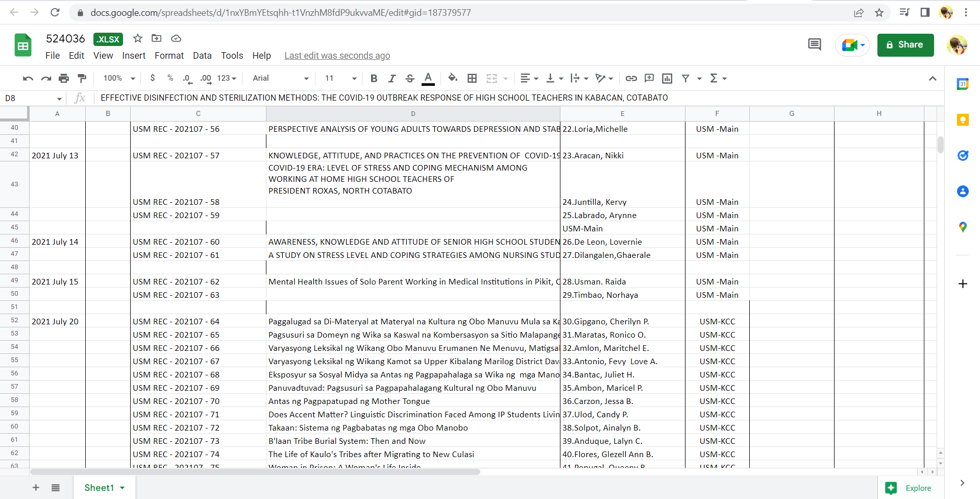Open the font size 11 dropdown

coord(340,78)
